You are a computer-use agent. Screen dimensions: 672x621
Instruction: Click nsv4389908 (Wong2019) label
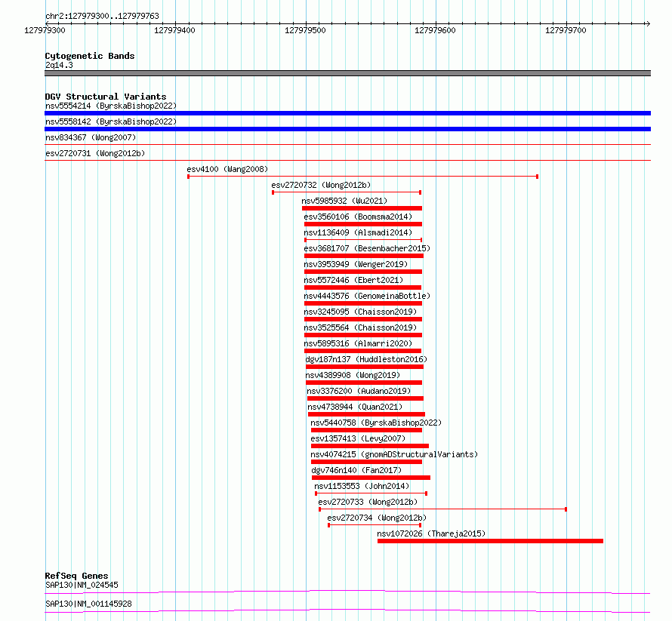pos(353,375)
